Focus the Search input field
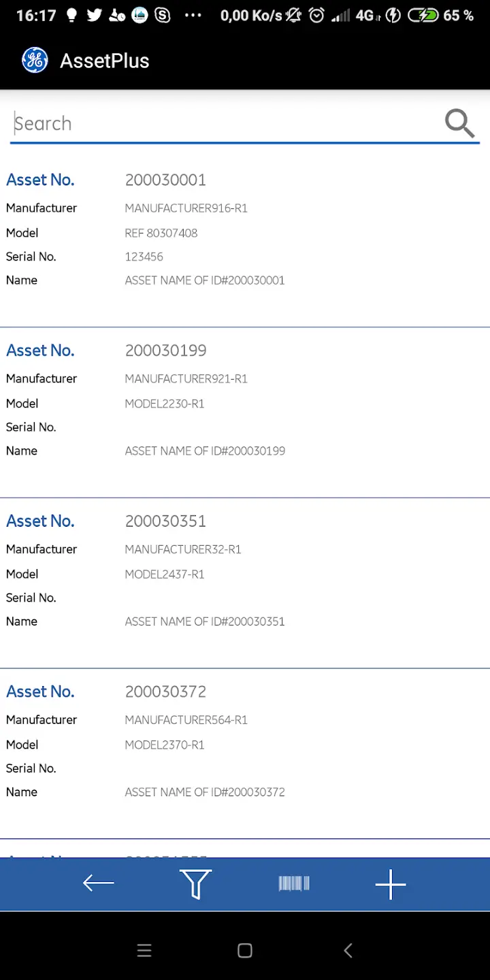 click(225, 124)
